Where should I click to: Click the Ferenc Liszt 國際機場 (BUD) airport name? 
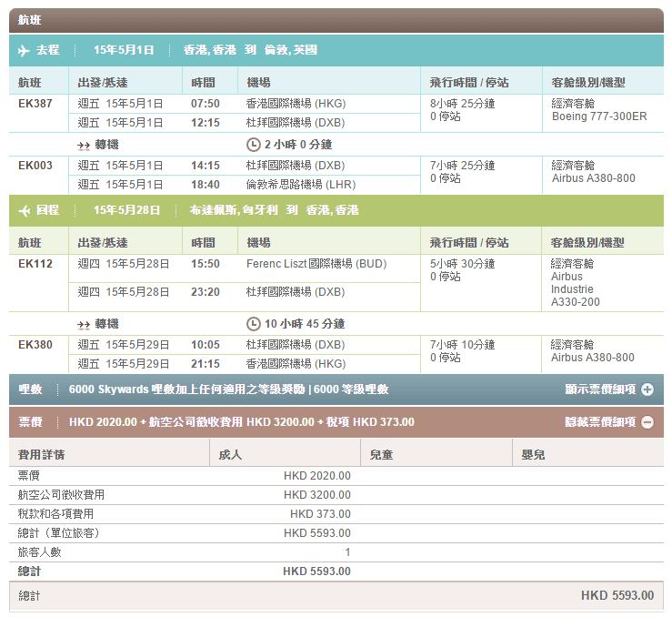click(x=316, y=264)
